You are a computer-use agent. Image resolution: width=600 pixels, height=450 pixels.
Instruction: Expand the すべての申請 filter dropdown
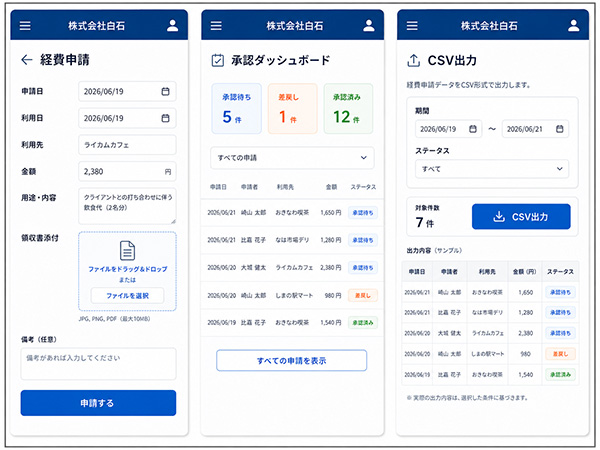click(x=292, y=158)
